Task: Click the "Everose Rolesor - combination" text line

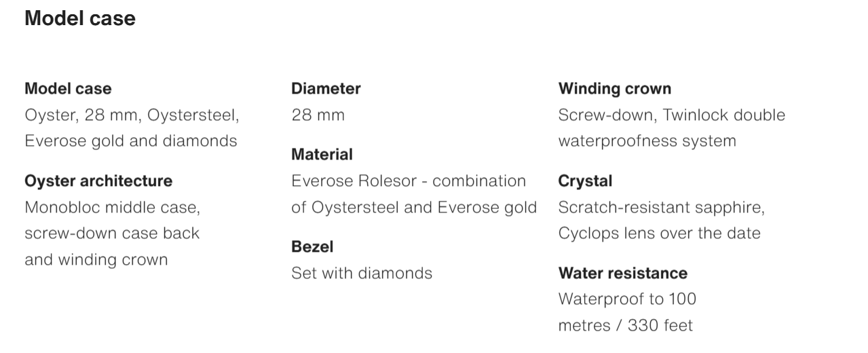Action: [409, 181]
